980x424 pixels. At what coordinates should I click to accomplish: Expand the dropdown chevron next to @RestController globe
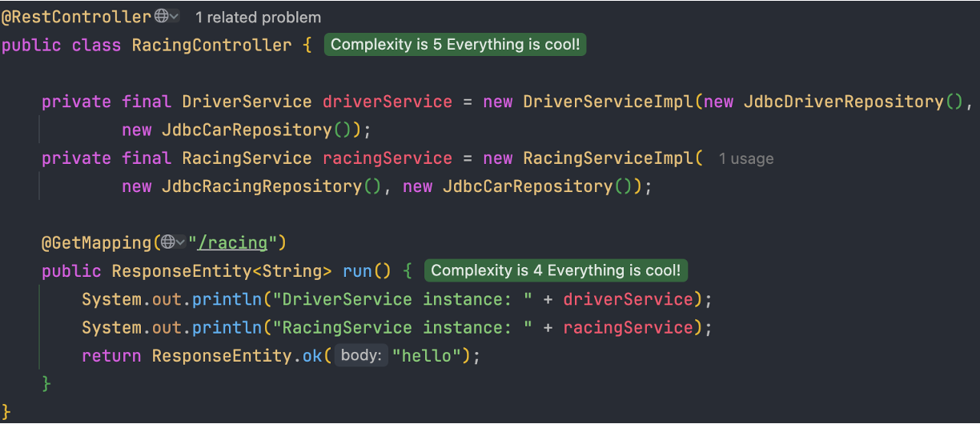point(175,17)
